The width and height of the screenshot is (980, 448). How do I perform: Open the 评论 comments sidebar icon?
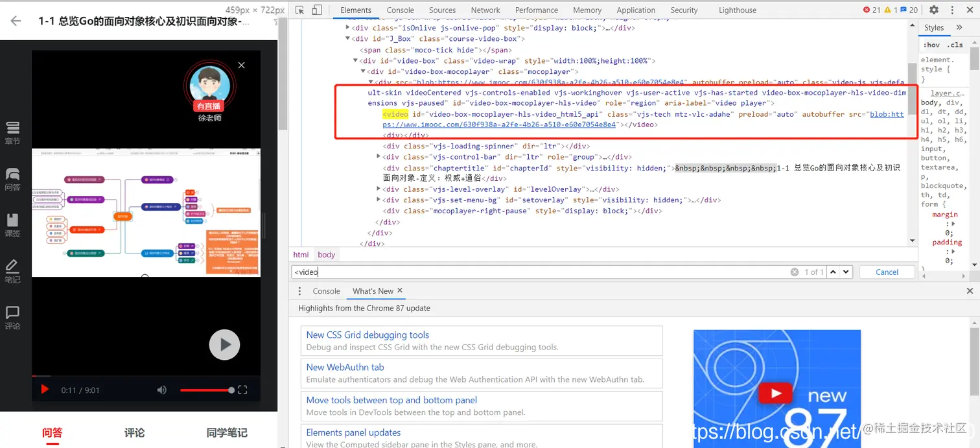(x=12, y=318)
